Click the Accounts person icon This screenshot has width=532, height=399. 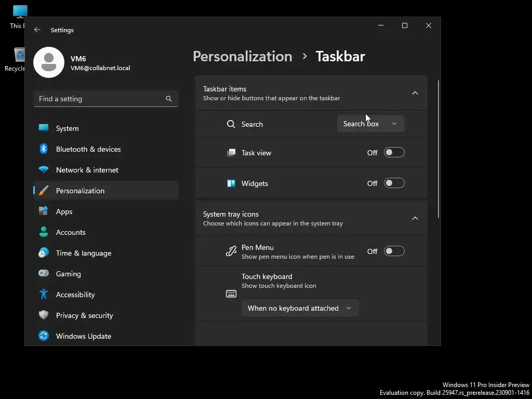pyautogui.click(x=44, y=232)
